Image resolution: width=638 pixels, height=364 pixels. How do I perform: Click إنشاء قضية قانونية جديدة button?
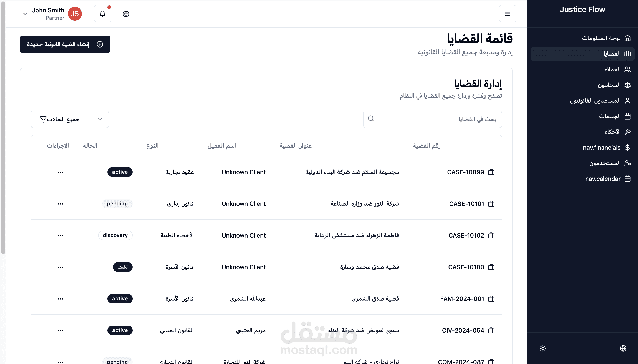click(65, 44)
